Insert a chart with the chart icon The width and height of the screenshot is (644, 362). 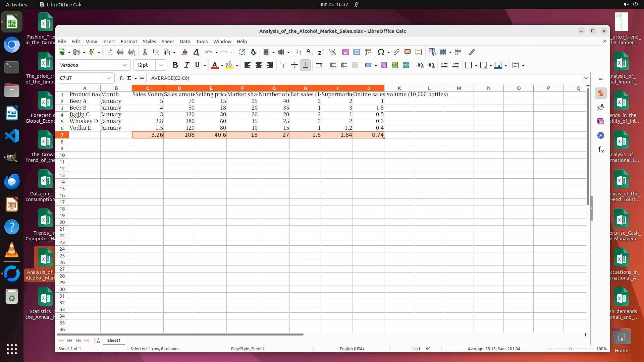pos(357,52)
